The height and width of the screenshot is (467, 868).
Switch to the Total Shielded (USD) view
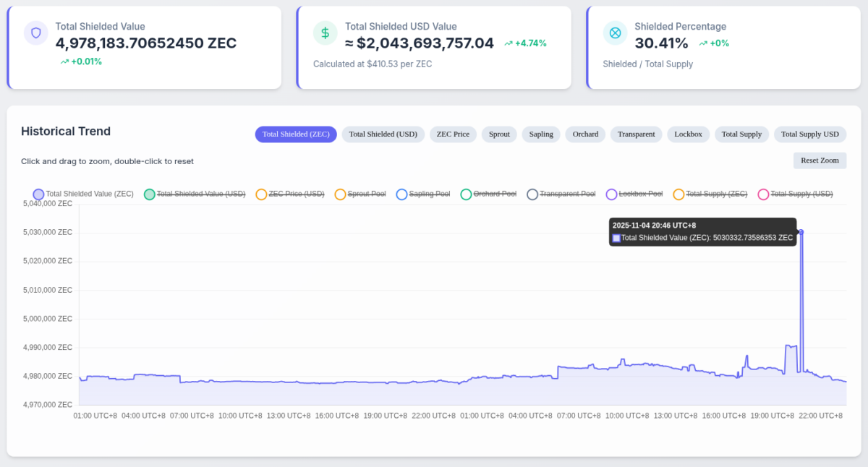point(383,134)
